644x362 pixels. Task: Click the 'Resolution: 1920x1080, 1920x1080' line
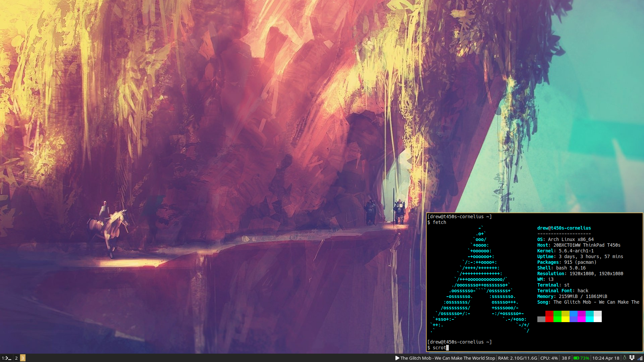pos(580,274)
